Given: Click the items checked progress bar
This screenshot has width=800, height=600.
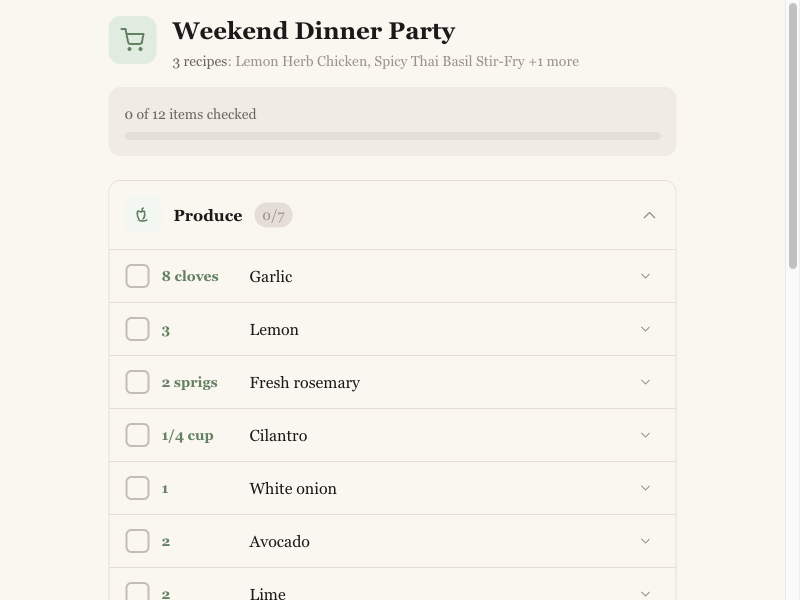Looking at the screenshot, I should pos(391,135).
